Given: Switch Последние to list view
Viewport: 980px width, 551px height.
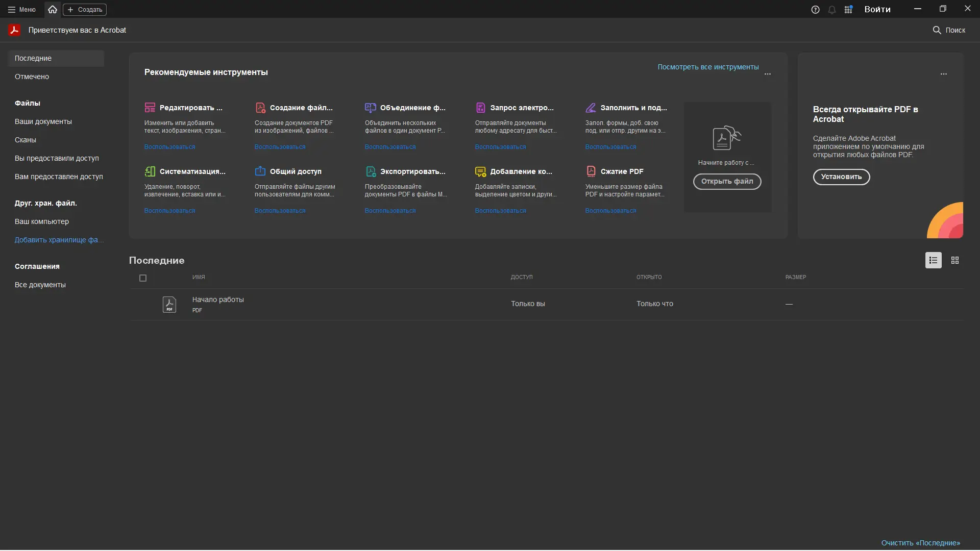Looking at the screenshot, I should click(x=933, y=260).
